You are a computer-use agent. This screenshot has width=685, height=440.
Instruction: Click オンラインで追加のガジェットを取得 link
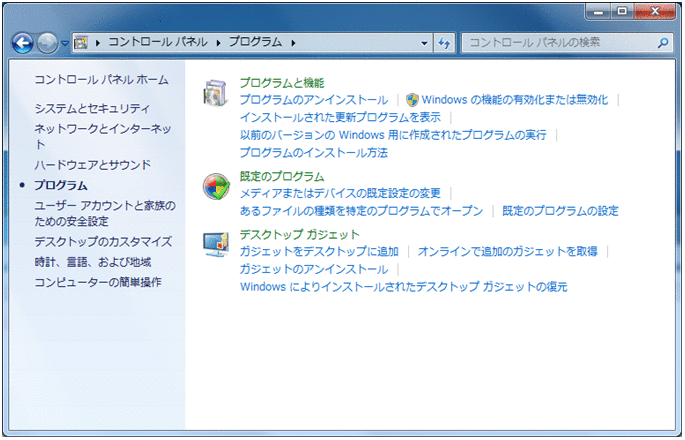click(508, 252)
